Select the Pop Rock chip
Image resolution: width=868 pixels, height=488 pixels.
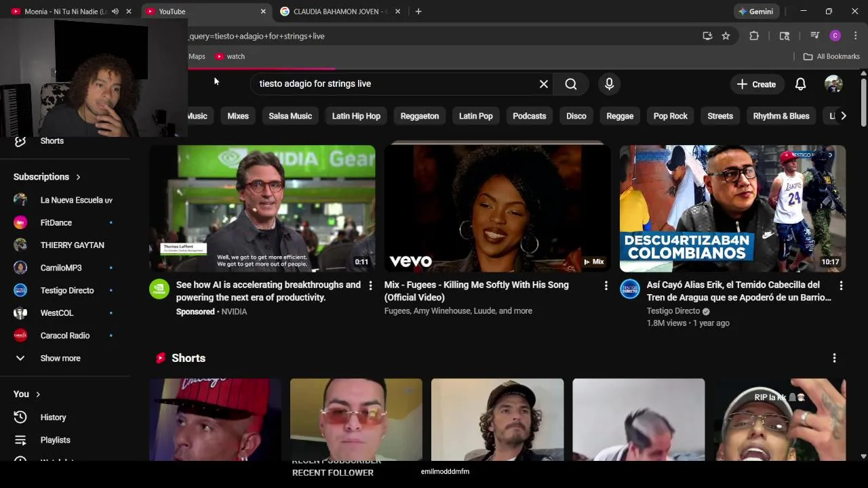tap(671, 116)
